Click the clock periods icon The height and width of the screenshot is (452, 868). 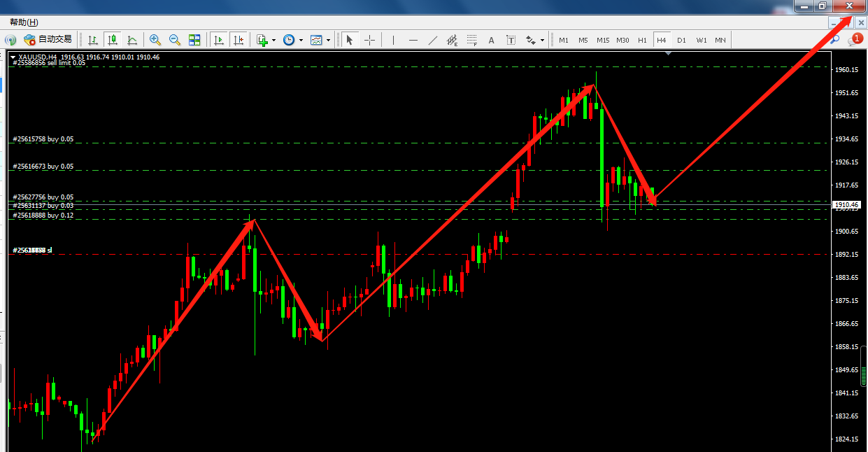pos(289,40)
